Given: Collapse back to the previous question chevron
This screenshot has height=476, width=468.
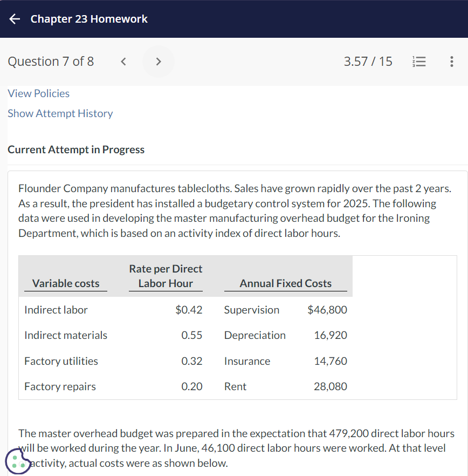Looking at the screenshot, I should point(123,62).
